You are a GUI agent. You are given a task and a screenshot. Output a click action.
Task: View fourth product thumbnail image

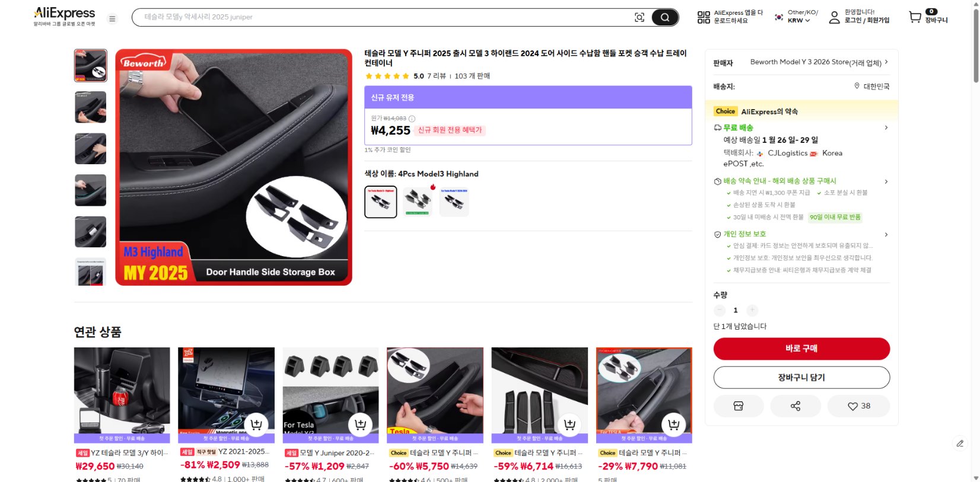pos(91,190)
